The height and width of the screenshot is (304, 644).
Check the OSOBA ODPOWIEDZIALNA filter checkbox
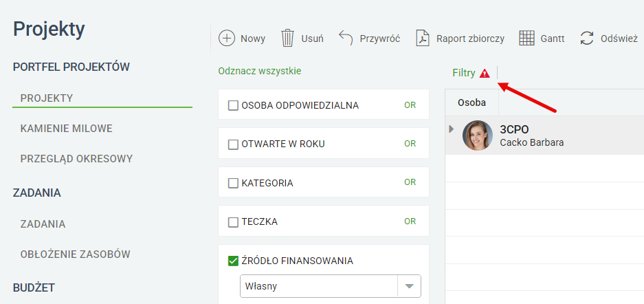(x=233, y=106)
